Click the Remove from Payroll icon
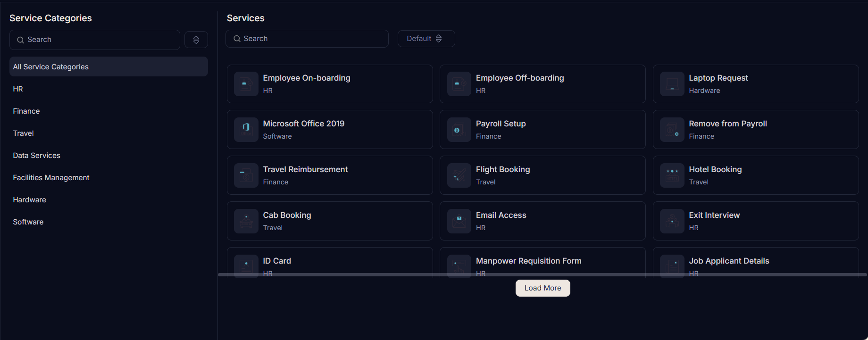This screenshot has height=340, width=868. pos(672,130)
